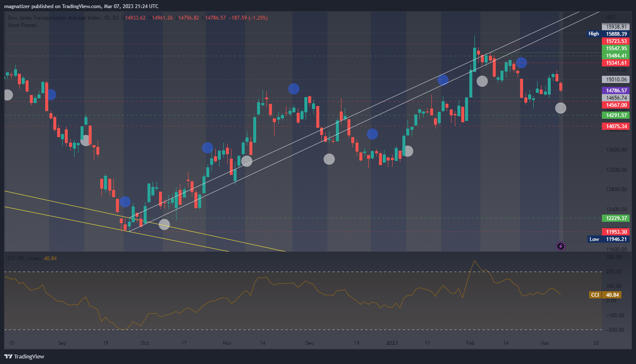Select the white moon marker in early January

coord(408,151)
